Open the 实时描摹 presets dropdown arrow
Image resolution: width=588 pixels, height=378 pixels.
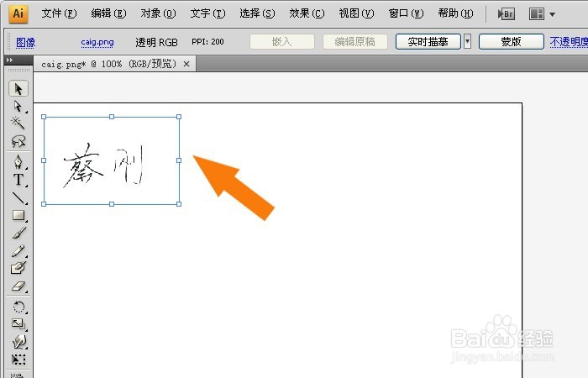click(467, 41)
